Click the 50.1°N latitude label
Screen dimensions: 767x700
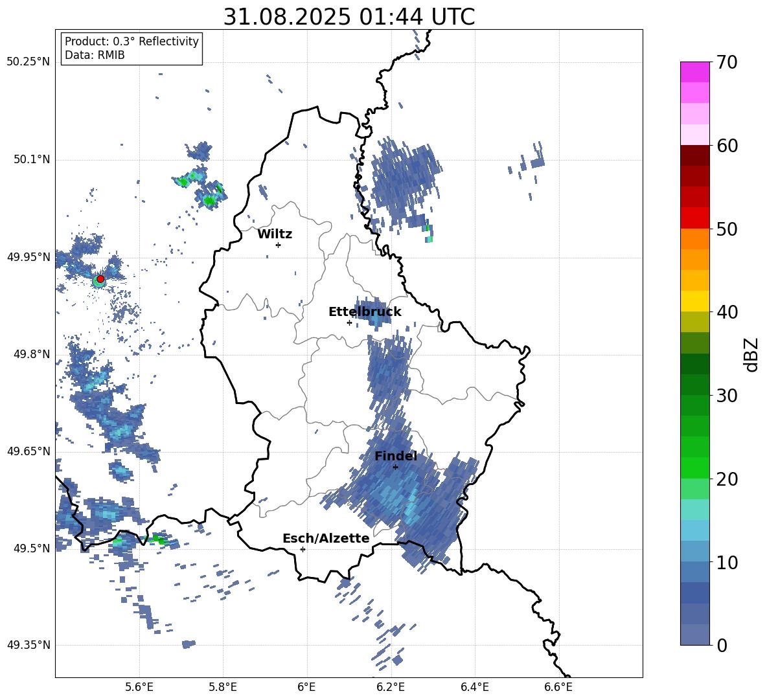(x=32, y=159)
